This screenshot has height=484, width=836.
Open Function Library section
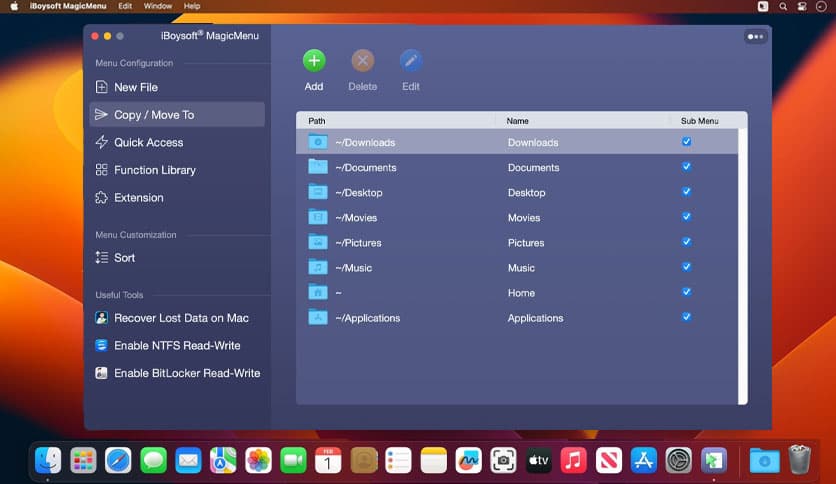(177, 170)
